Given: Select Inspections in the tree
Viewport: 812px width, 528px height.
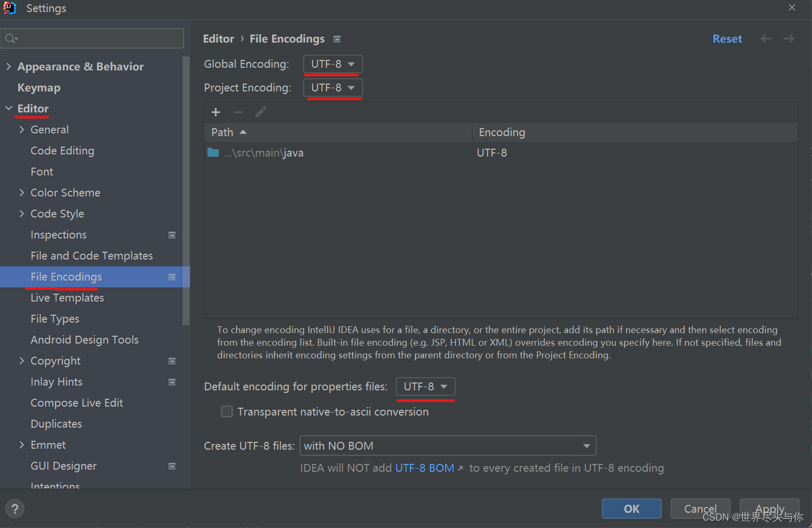Looking at the screenshot, I should tap(58, 235).
